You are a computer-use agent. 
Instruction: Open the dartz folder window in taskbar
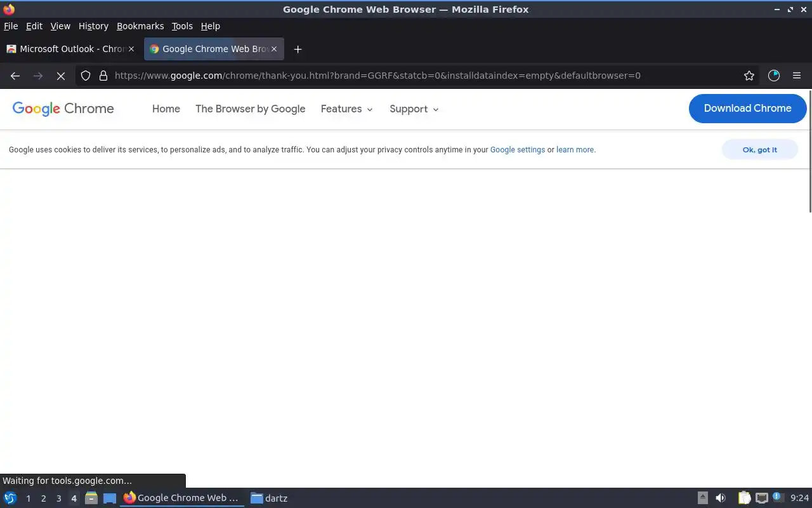point(269,498)
